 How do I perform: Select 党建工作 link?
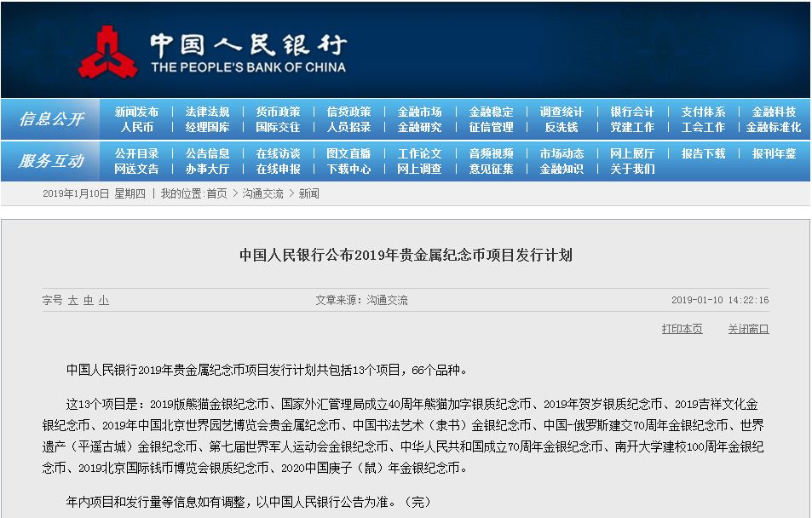click(x=632, y=127)
